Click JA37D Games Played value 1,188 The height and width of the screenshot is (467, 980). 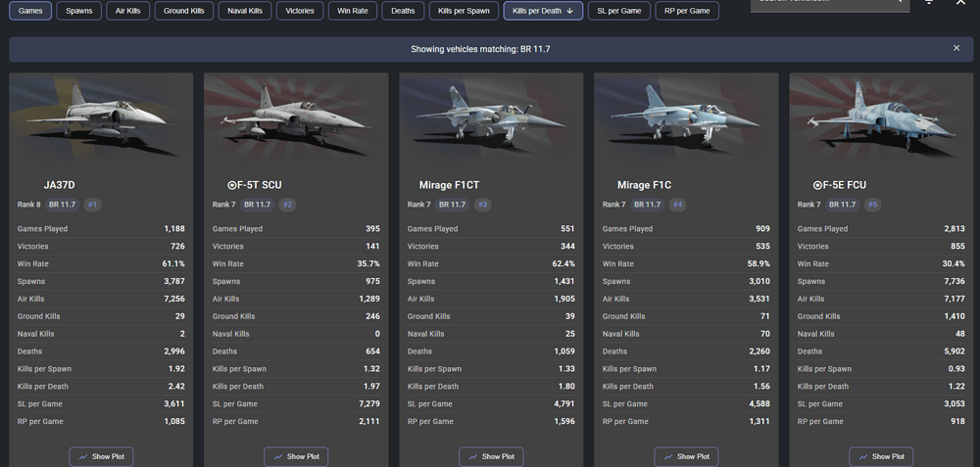click(x=174, y=228)
